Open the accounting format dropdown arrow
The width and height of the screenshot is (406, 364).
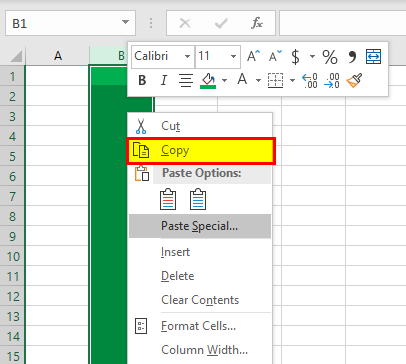tap(312, 56)
